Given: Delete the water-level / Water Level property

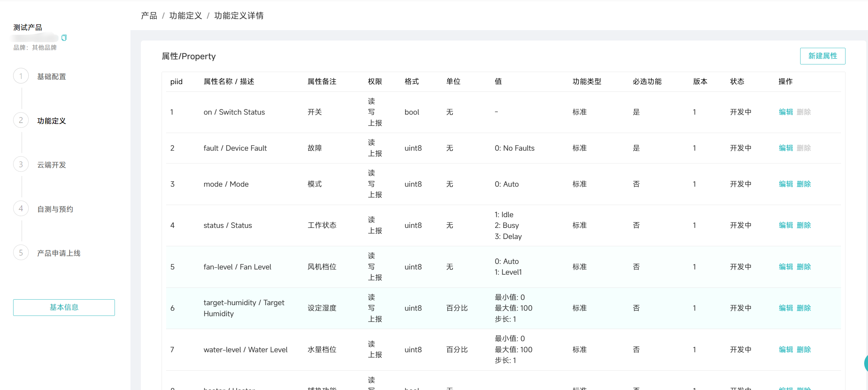Looking at the screenshot, I should pos(804,349).
